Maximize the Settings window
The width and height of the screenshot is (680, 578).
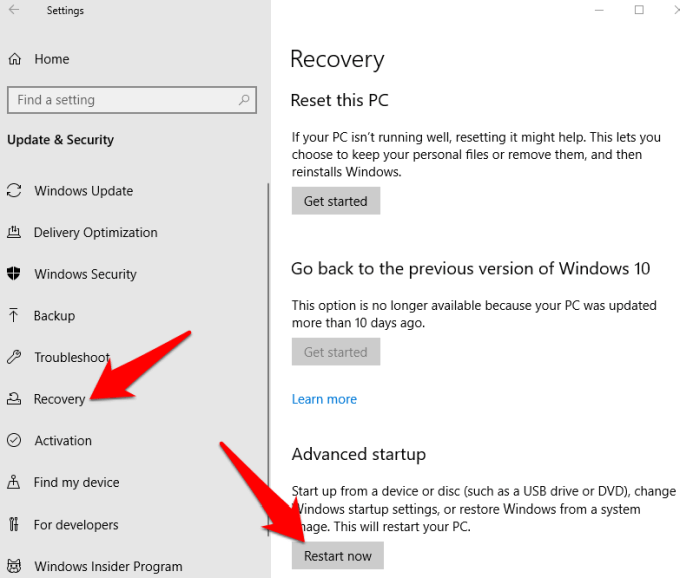[639, 10]
